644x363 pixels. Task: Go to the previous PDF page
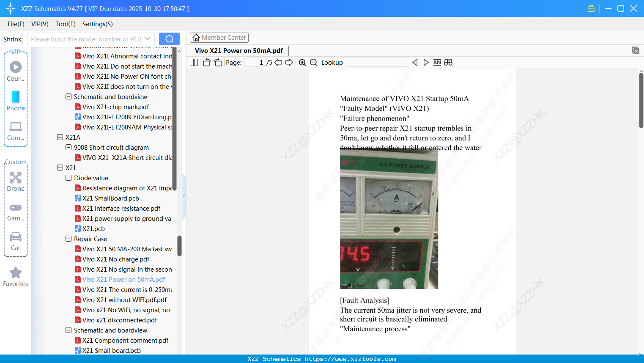click(278, 63)
